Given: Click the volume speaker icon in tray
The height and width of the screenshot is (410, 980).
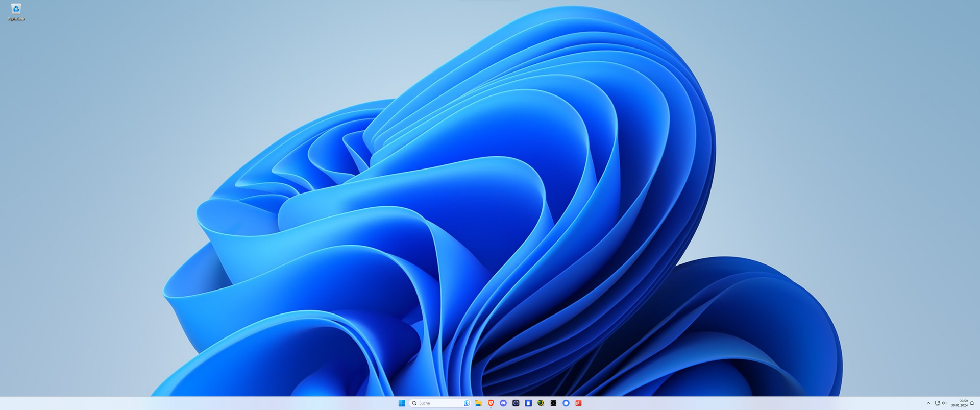Looking at the screenshot, I should [x=944, y=403].
